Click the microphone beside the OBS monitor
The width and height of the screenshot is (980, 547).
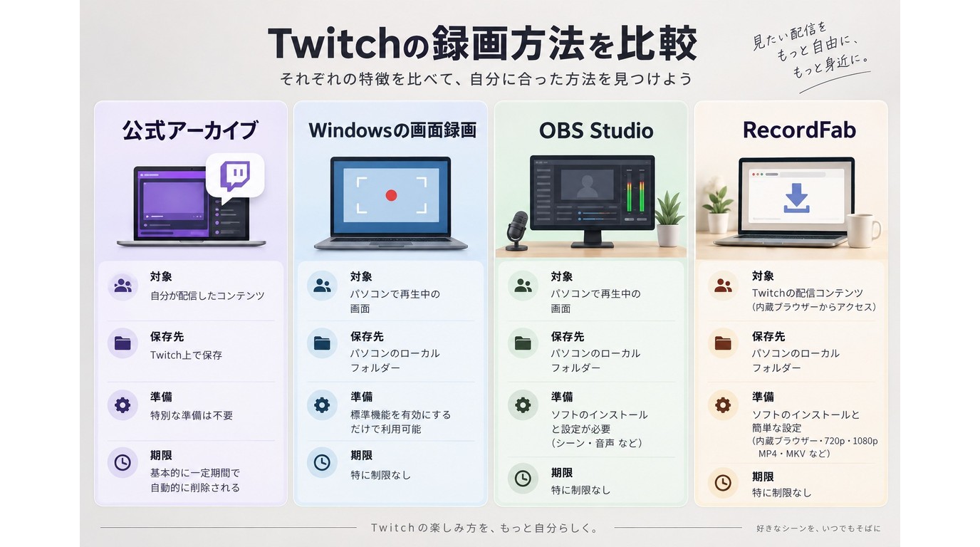pos(517,231)
